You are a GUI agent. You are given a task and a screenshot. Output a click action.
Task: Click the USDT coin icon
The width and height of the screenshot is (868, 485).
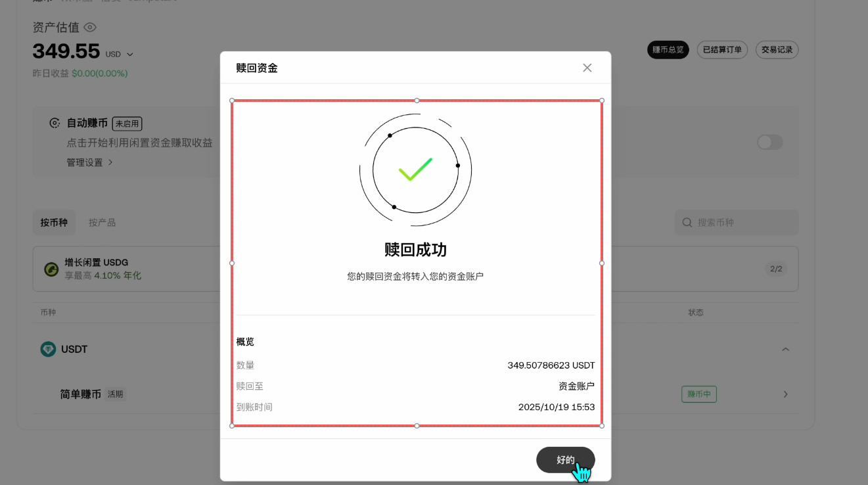coord(47,349)
